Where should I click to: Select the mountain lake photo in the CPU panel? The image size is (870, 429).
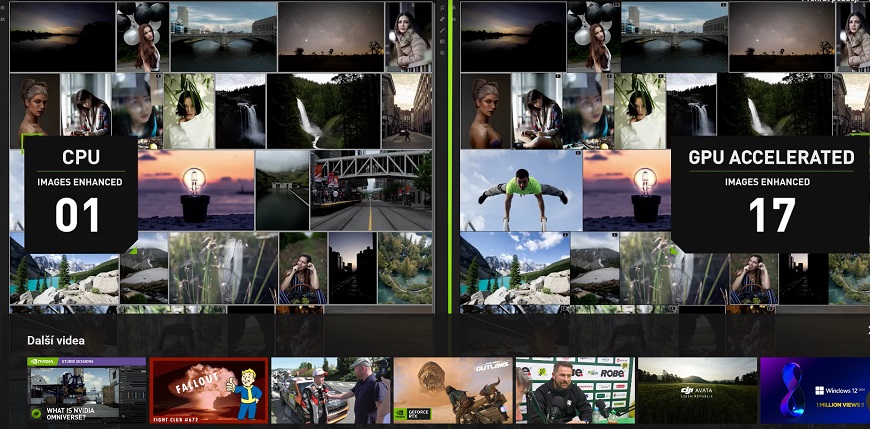coord(64,276)
